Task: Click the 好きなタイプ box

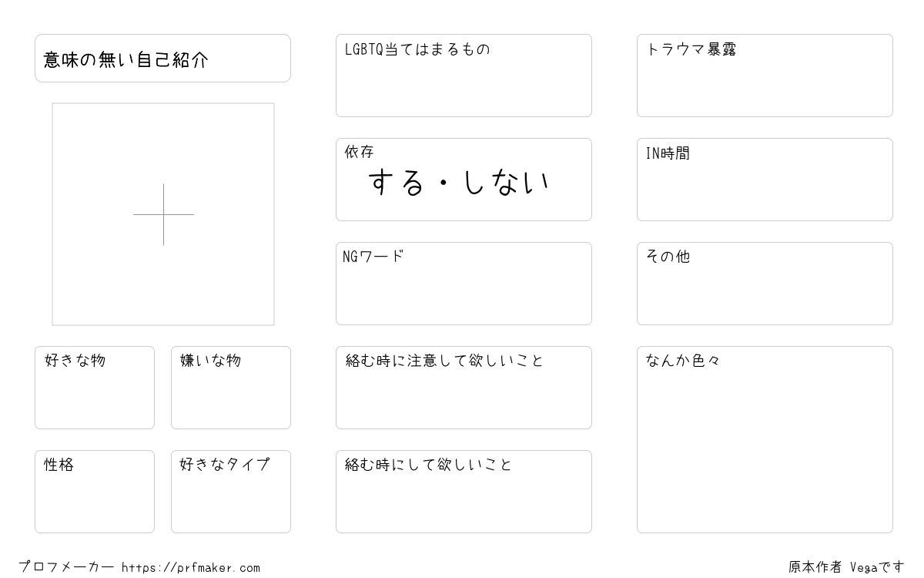Action: 231,492
